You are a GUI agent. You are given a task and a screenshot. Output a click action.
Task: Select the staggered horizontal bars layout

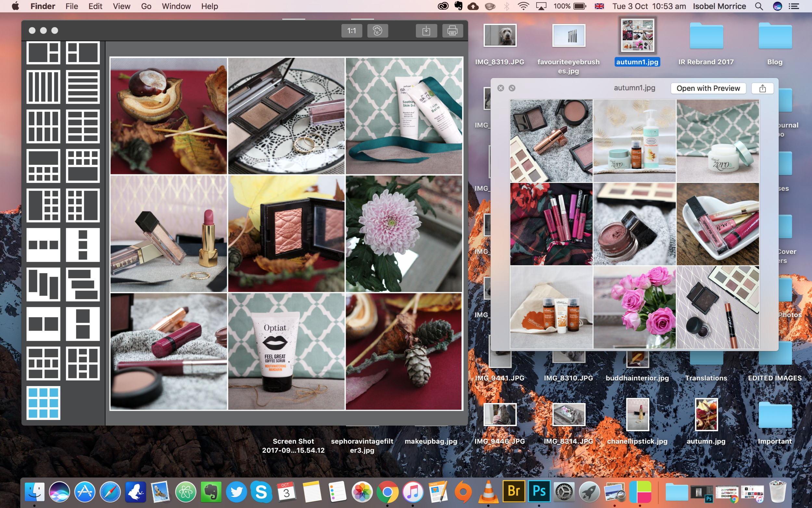pyautogui.click(x=82, y=284)
